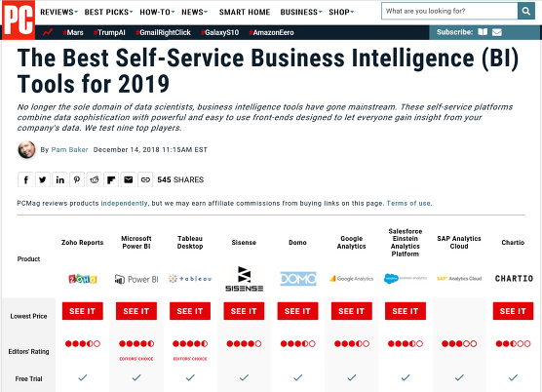Click the SAP Analytics Cloud logo
This screenshot has height=392, width=542.
[x=459, y=279]
